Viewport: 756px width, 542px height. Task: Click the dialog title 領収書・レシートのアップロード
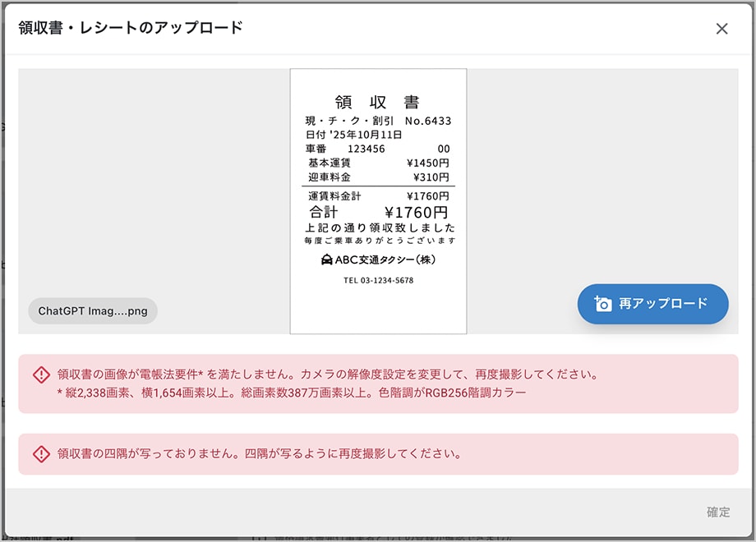point(131,28)
